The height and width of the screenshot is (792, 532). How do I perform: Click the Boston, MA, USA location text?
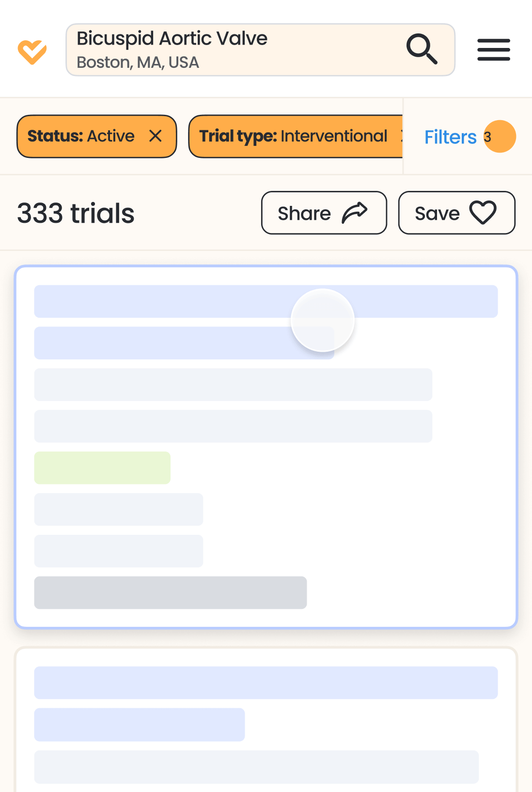coord(138,62)
